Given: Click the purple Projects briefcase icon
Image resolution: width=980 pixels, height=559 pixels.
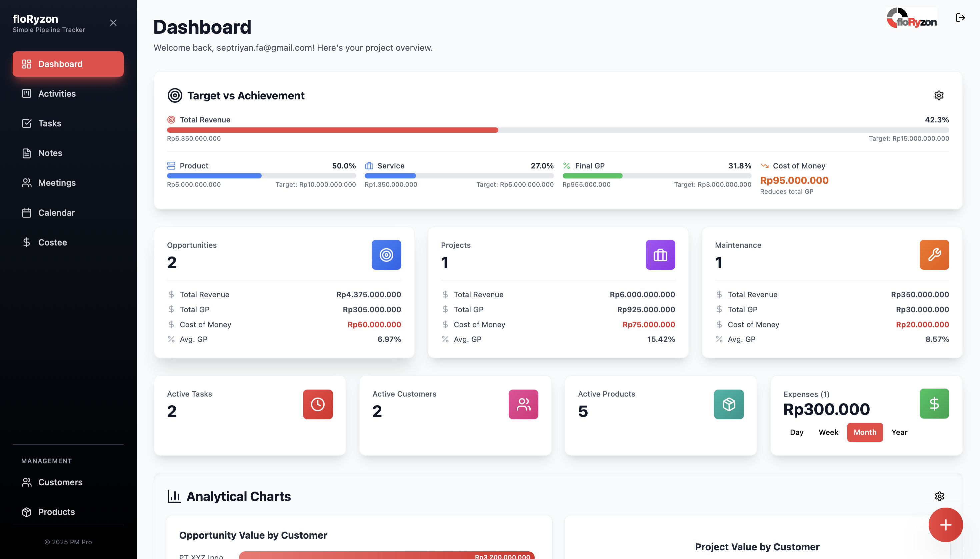Looking at the screenshot, I should coord(660,254).
